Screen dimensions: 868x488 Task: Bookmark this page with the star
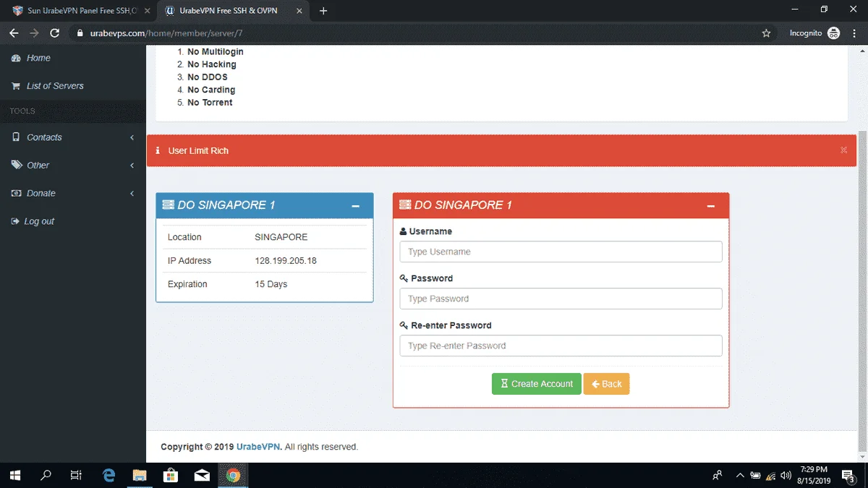(766, 33)
